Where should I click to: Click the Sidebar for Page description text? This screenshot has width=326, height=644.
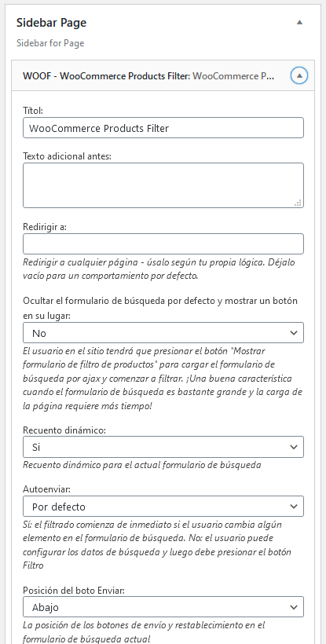pyautogui.click(x=50, y=43)
